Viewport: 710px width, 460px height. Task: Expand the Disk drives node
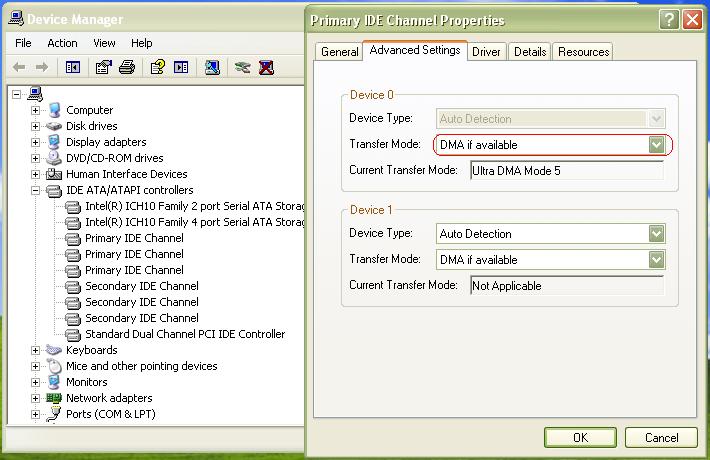coord(36,126)
